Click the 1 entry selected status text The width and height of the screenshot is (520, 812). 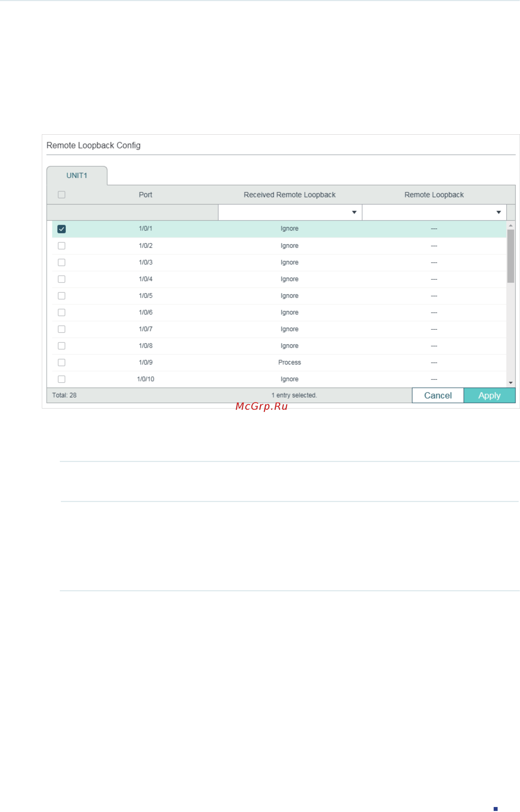click(x=294, y=395)
